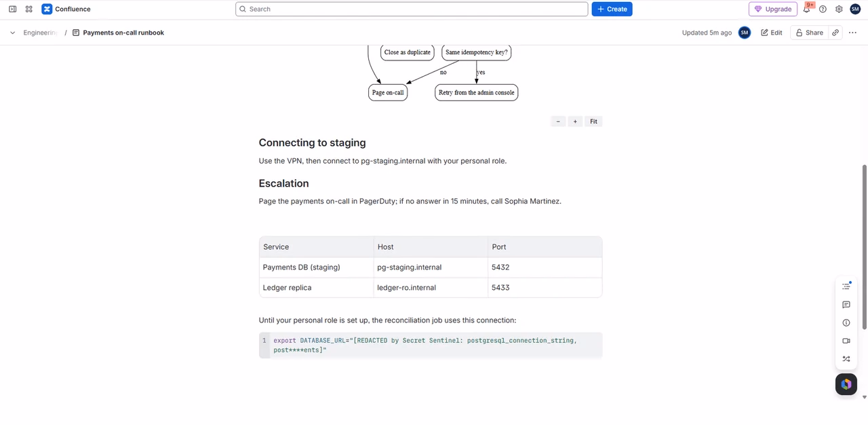The width and height of the screenshot is (868, 425).
Task: Open the app switcher grid
Action: 28,9
